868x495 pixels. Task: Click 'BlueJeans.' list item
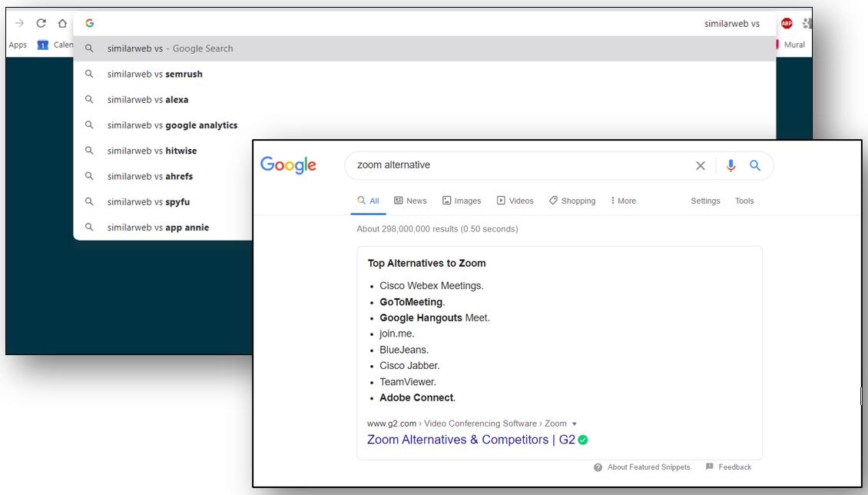[x=403, y=350]
